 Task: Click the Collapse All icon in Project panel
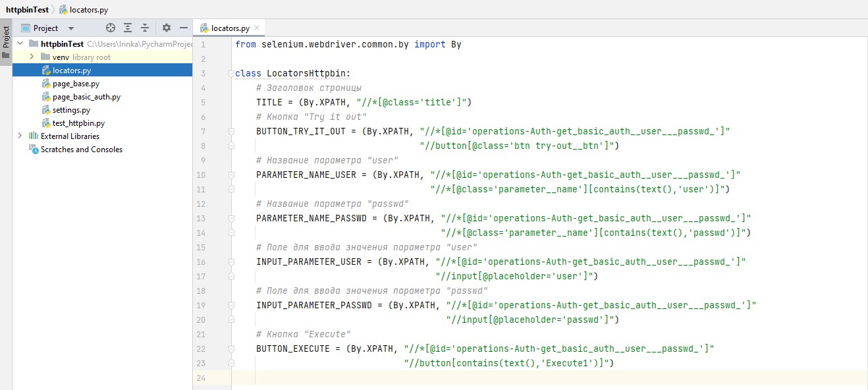click(145, 28)
